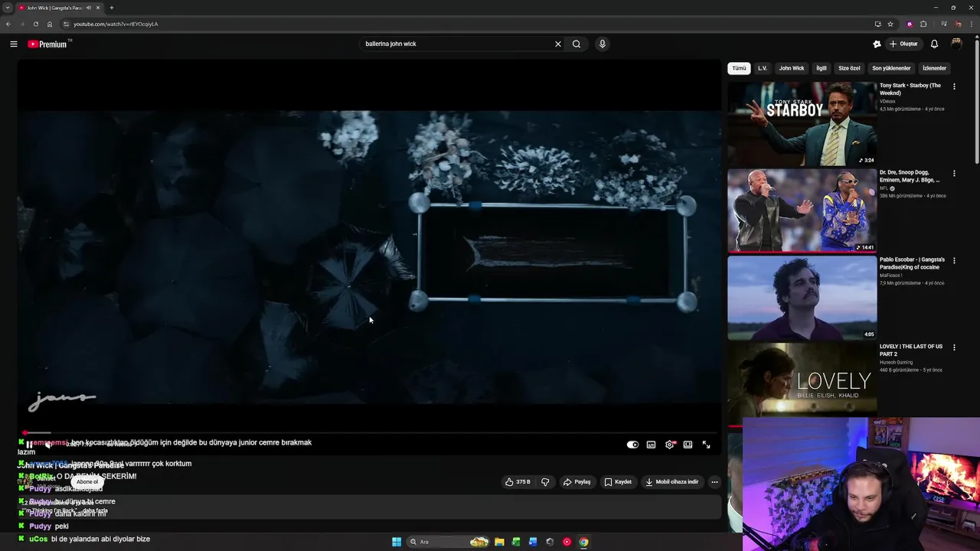Open File Explorer from the taskbar
The width and height of the screenshot is (980, 551).
499,542
